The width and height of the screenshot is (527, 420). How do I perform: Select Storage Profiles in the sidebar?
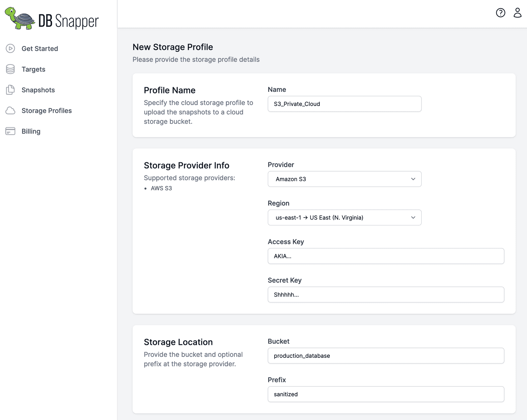pos(46,111)
